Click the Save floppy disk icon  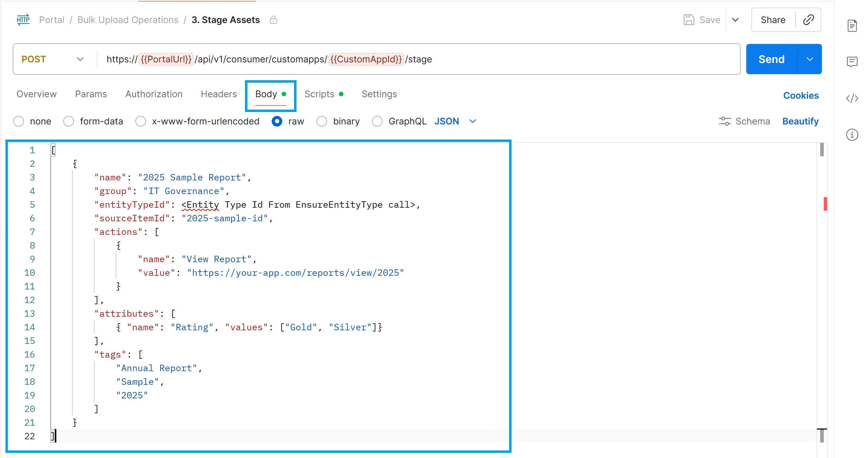click(x=688, y=20)
